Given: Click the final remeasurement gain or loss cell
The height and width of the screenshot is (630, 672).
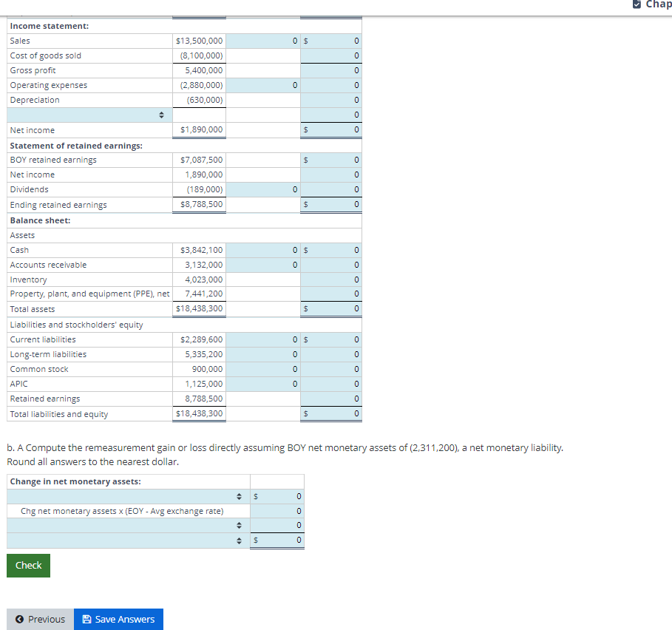Looking at the screenshot, I should tap(277, 540).
